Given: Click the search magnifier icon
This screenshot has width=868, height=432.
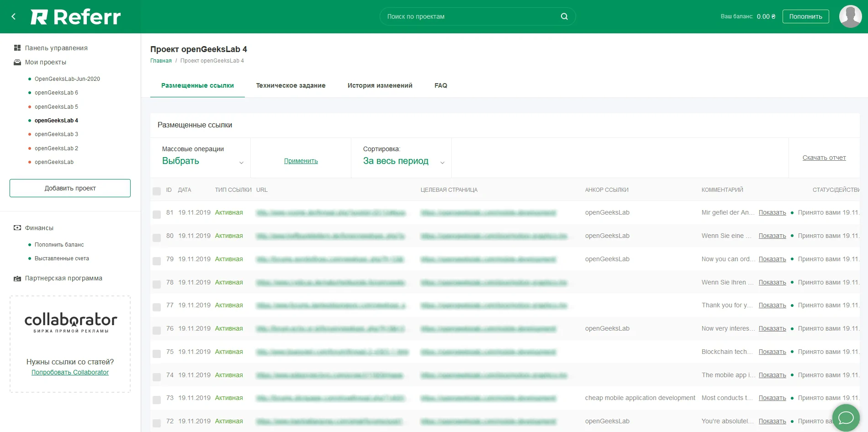Looking at the screenshot, I should [x=564, y=16].
